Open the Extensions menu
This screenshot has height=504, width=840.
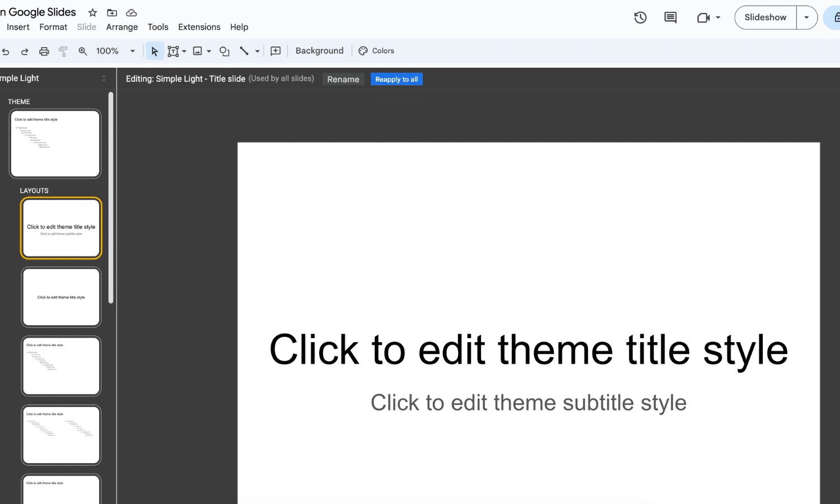[x=199, y=26]
